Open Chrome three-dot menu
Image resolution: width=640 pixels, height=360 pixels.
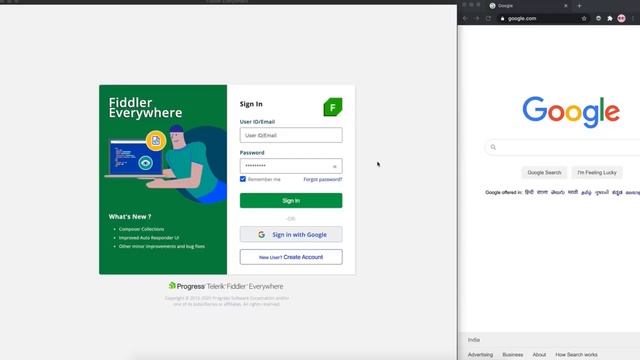[x=633, y=18]
